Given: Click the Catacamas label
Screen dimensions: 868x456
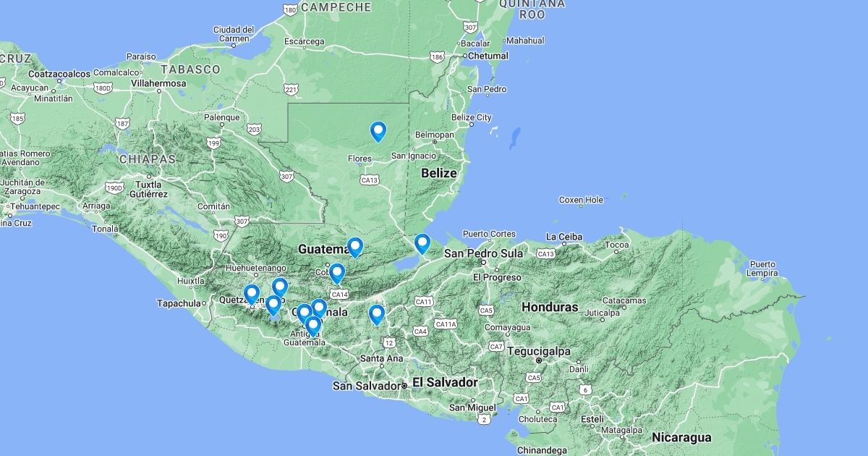Looking at the screenshot, I should pyautogui.click(x=624, y=300).
